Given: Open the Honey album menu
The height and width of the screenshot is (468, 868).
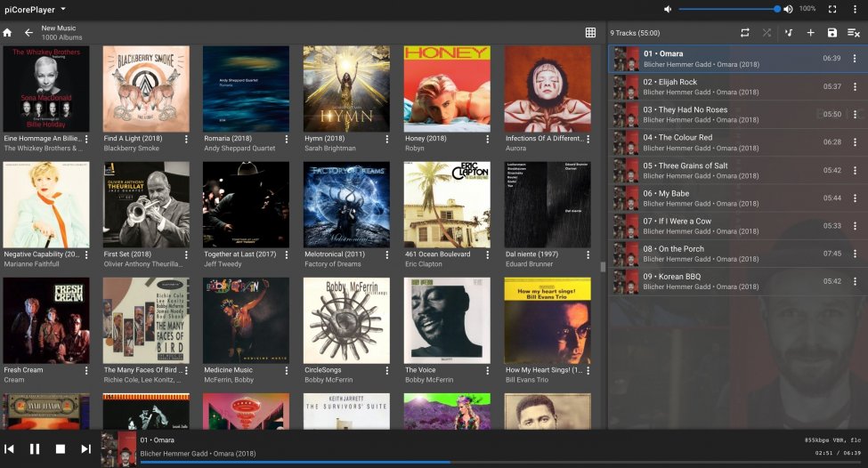Looking at the screenshot, I should tap(487, 139).
